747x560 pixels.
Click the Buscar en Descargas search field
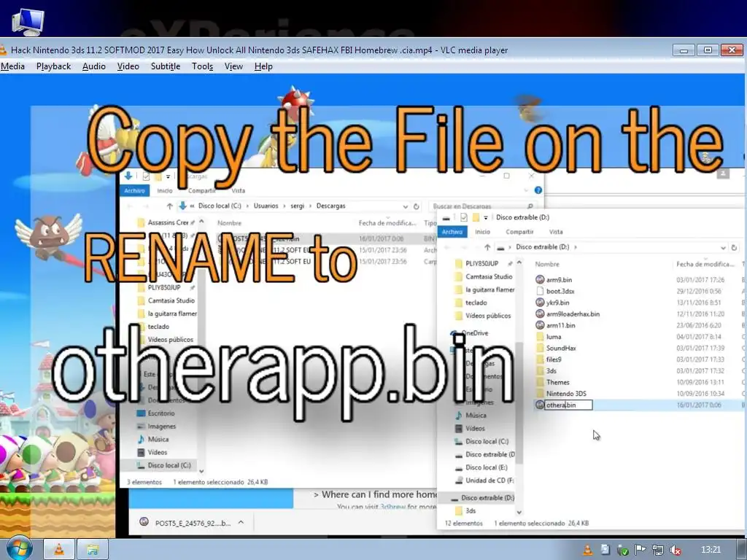tap(481, 206)
